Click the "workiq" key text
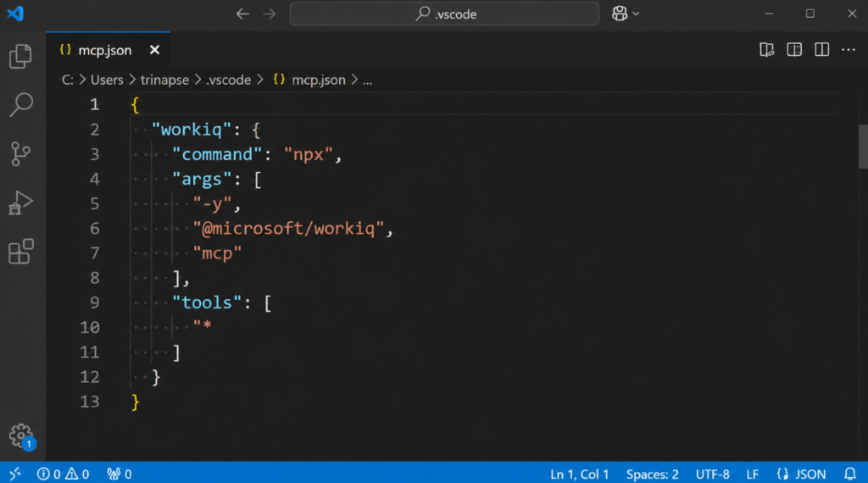Viewport: 868px width, 483px height. tap(192, 130)
